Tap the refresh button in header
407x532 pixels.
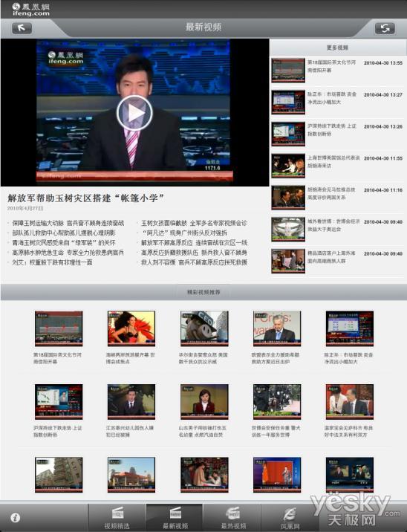pyautogui.click(x=385, y=28)
